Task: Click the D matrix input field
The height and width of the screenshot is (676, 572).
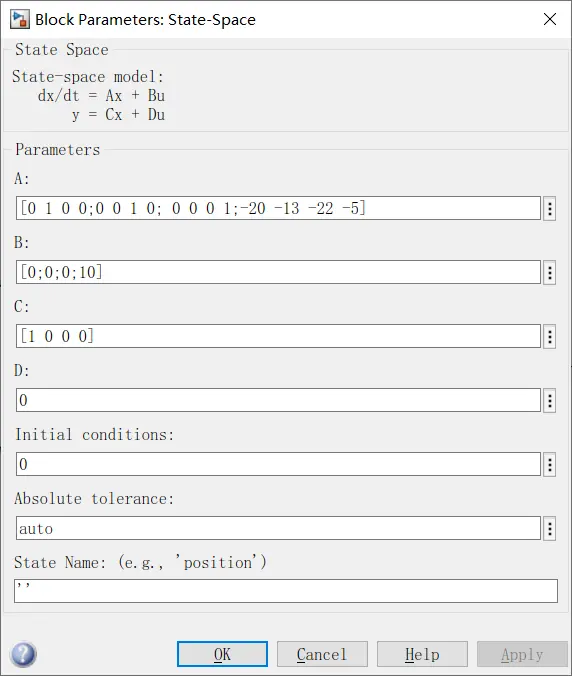Action: (x=278, y=400)
